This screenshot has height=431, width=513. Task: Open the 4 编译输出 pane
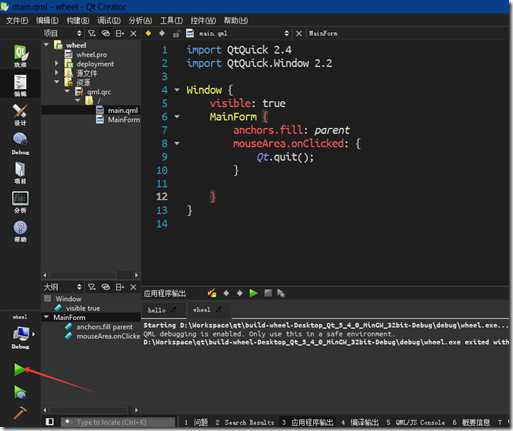click(x=360, y=422)
